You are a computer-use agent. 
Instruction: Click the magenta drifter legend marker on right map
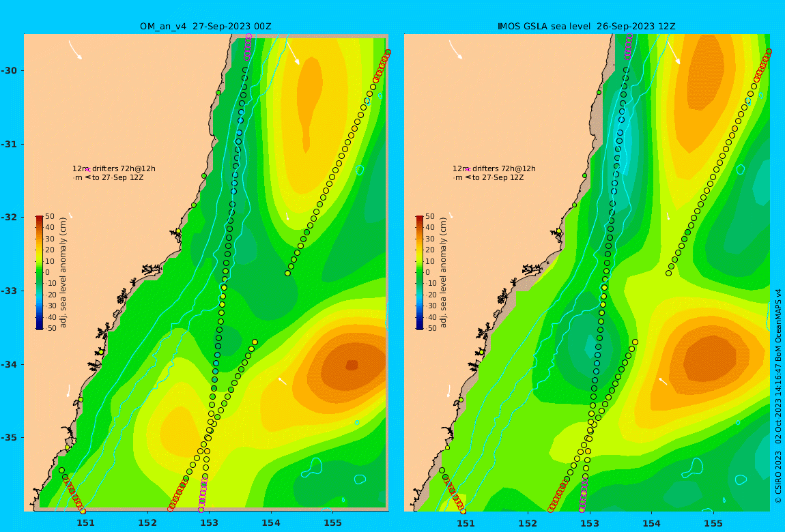[468, 170]
